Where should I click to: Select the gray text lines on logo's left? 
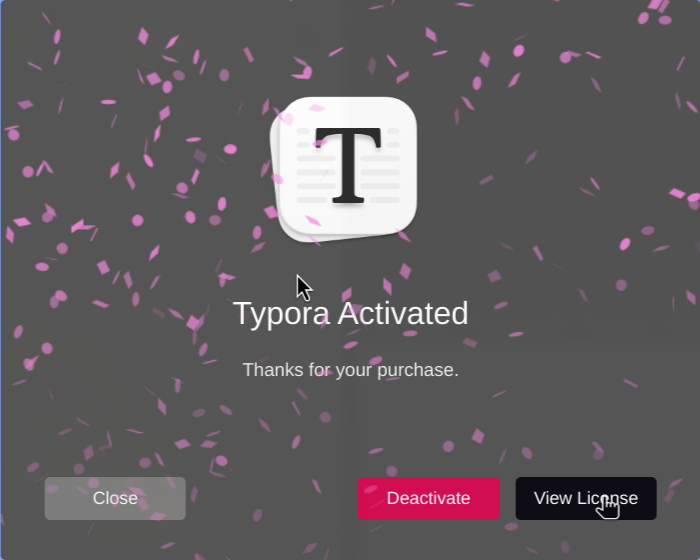tap(316, 166)
